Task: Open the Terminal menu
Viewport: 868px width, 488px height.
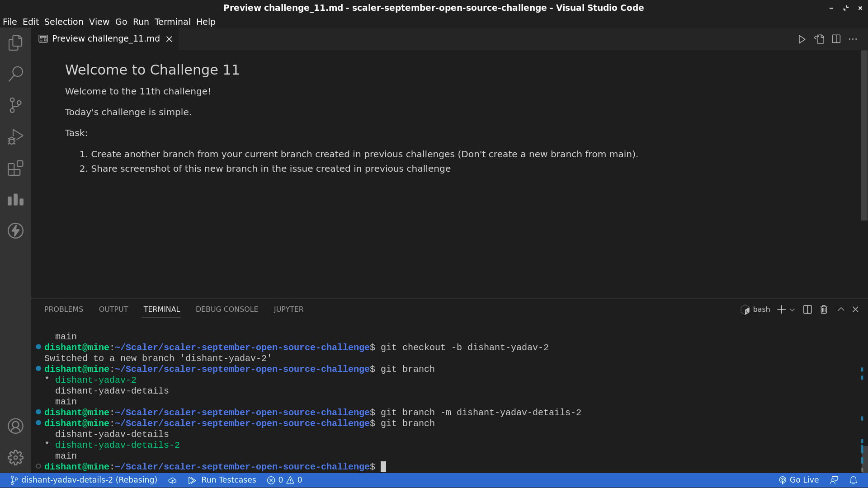Action: point(172,22)
